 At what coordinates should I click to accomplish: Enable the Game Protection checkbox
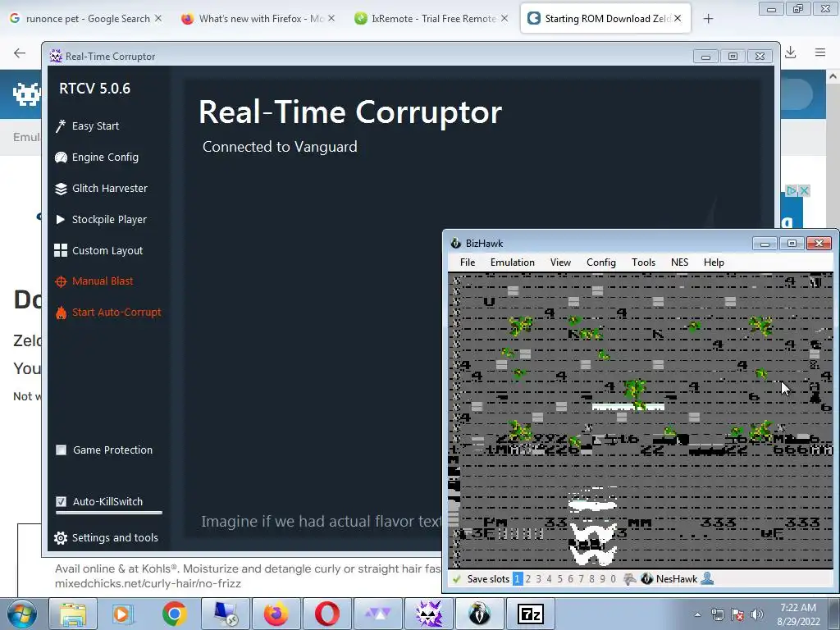click(61, 450)
